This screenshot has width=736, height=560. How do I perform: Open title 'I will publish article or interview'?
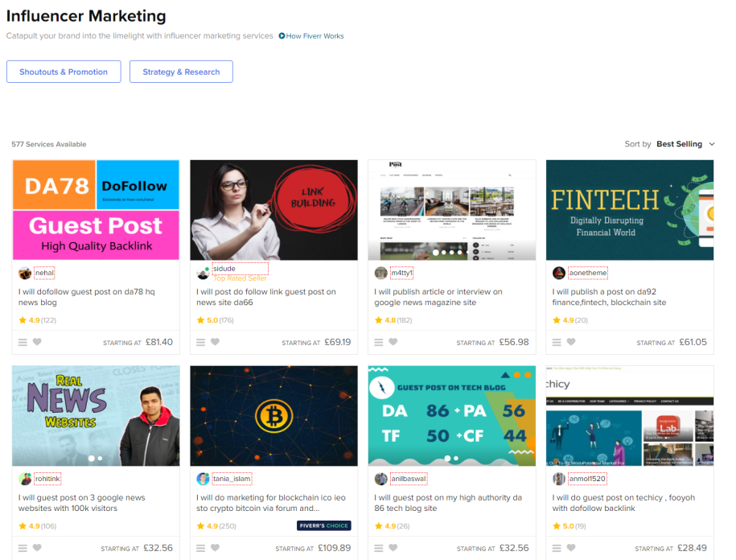point(438,297)
